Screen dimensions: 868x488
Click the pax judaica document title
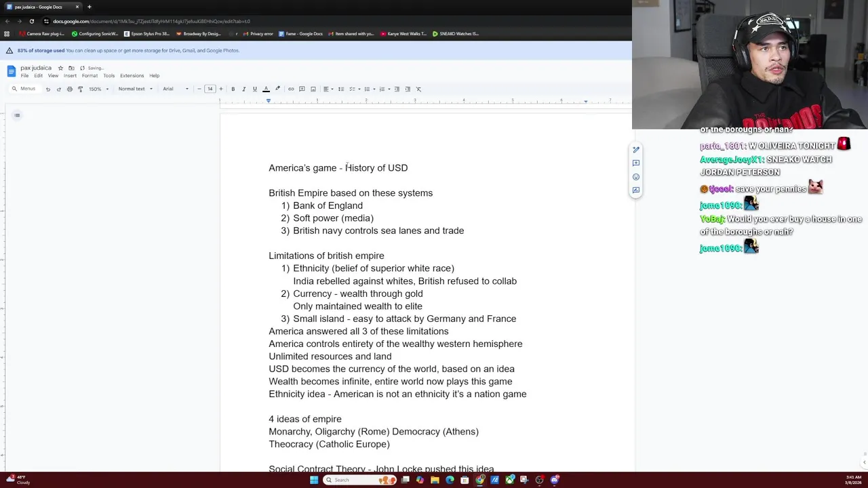(x=36, y=68)
